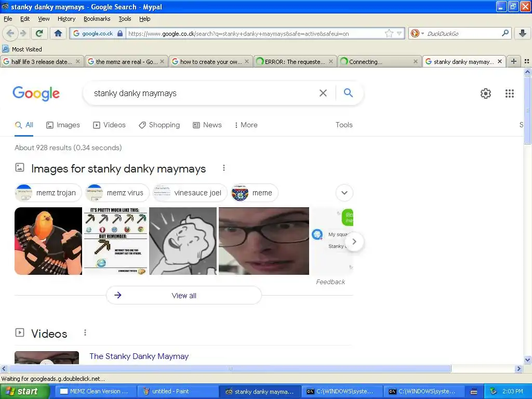Open the Edit menu

25,19
